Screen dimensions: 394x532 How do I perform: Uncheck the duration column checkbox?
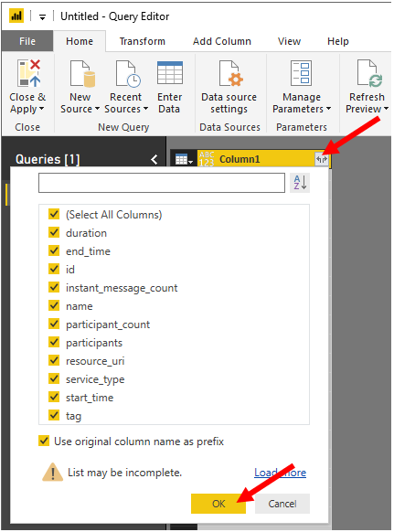(x=54, y=232)
